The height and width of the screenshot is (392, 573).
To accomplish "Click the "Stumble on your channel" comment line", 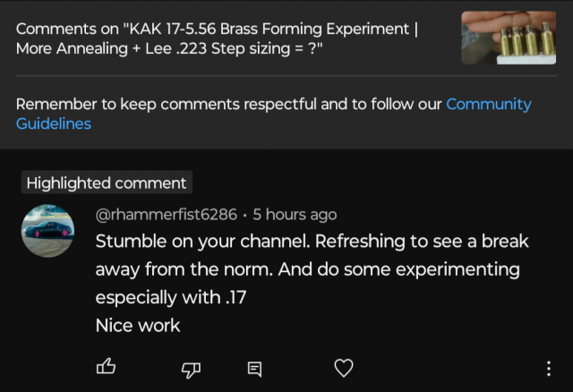I will click(312, 242).
